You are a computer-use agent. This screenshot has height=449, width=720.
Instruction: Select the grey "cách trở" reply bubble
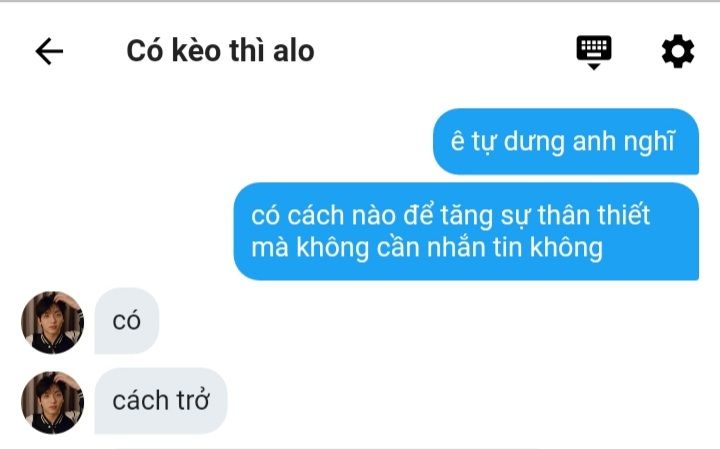[x=161, y=401]
